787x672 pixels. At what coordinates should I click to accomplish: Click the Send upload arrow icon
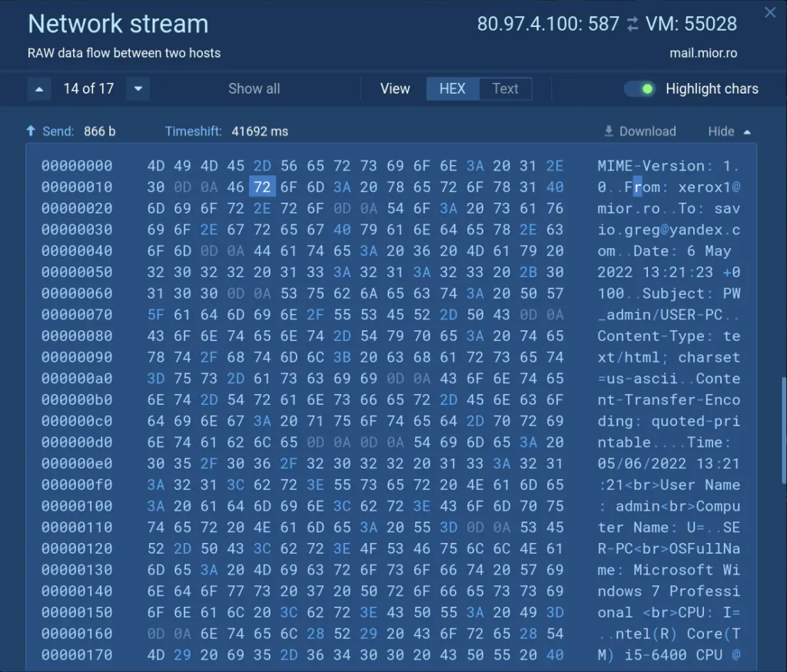point(31,131)
